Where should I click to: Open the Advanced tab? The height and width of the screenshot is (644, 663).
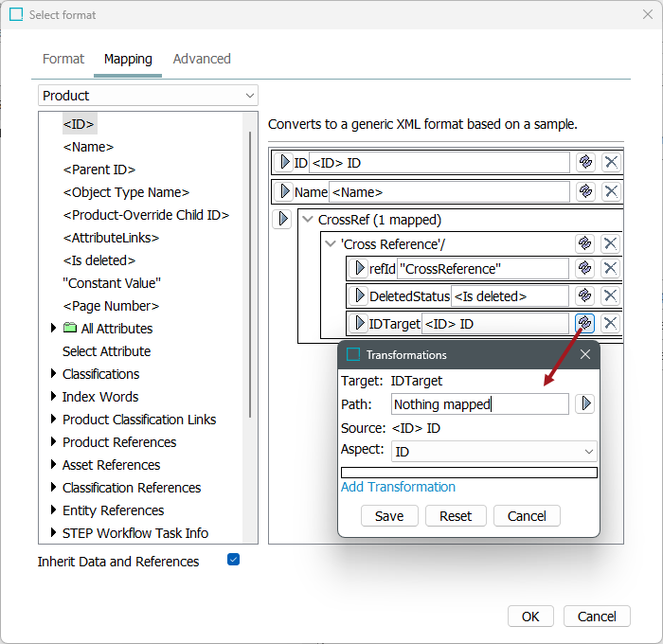(x=202, y=59)
